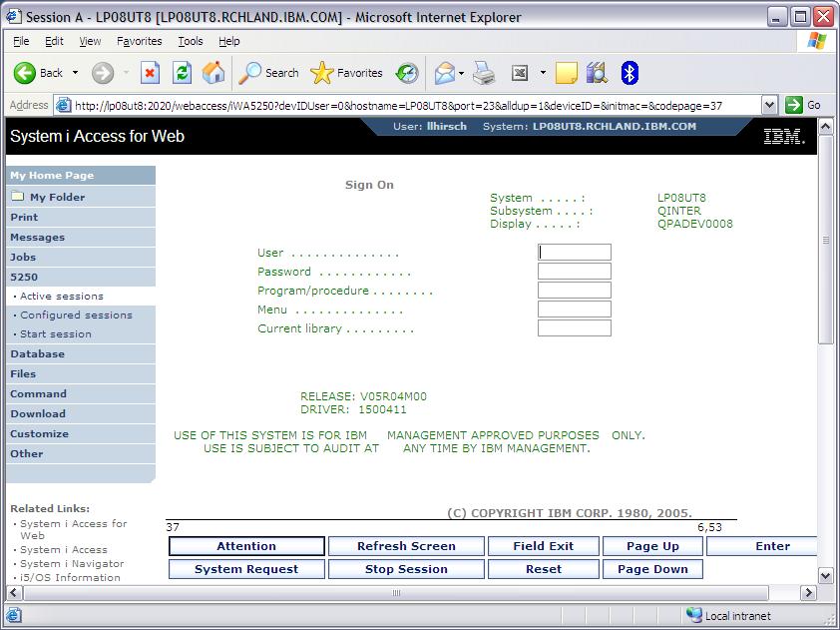840x630 pixels.
Task: Click the horizontal scrollbar right arrow
Action: (x=808, y=592)
